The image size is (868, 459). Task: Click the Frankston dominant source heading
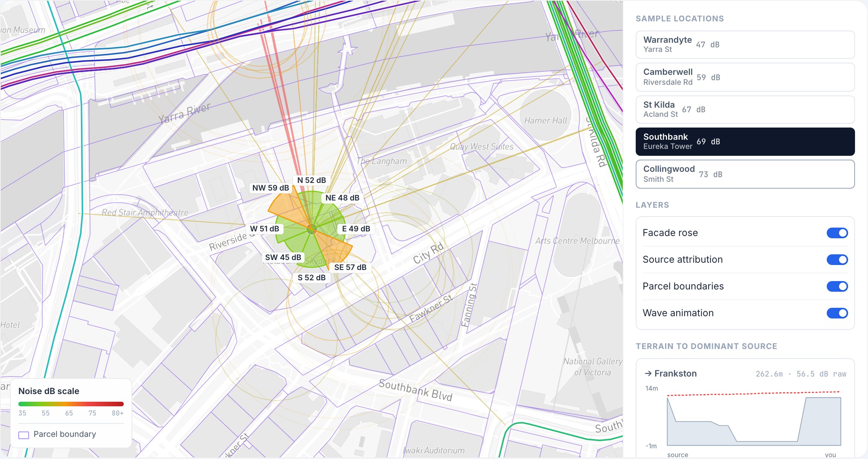point(670,373)
